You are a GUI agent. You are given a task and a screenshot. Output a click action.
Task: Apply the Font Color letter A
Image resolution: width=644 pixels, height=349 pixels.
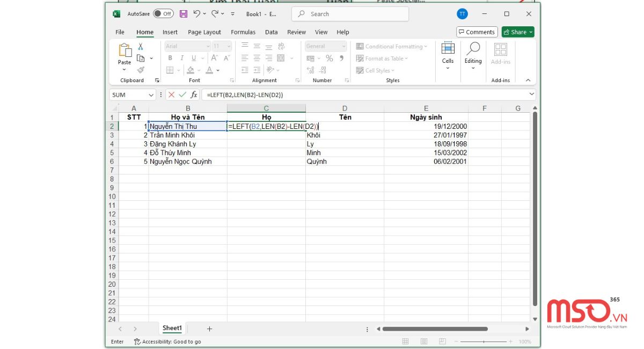tap(210, 70)
